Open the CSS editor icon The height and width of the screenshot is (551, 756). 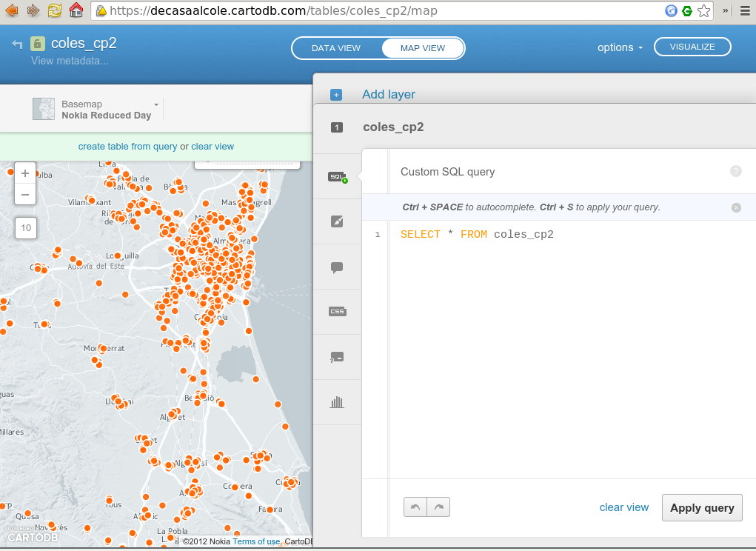point(338,311)
